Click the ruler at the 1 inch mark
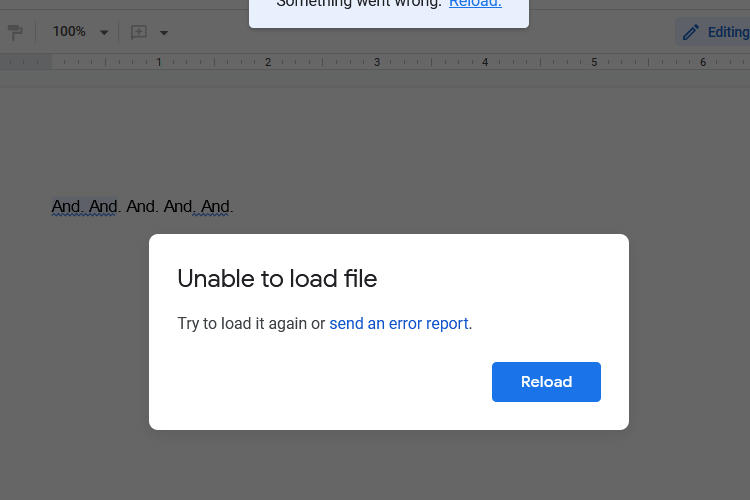 coord(159,62)
